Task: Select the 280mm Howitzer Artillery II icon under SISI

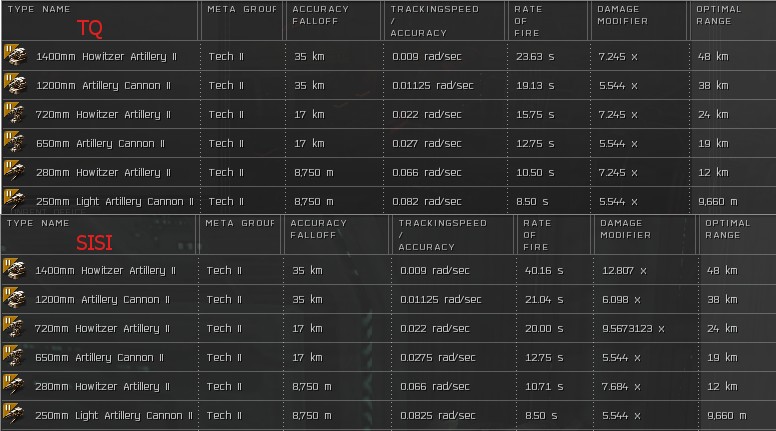Action: click(13, 386)
